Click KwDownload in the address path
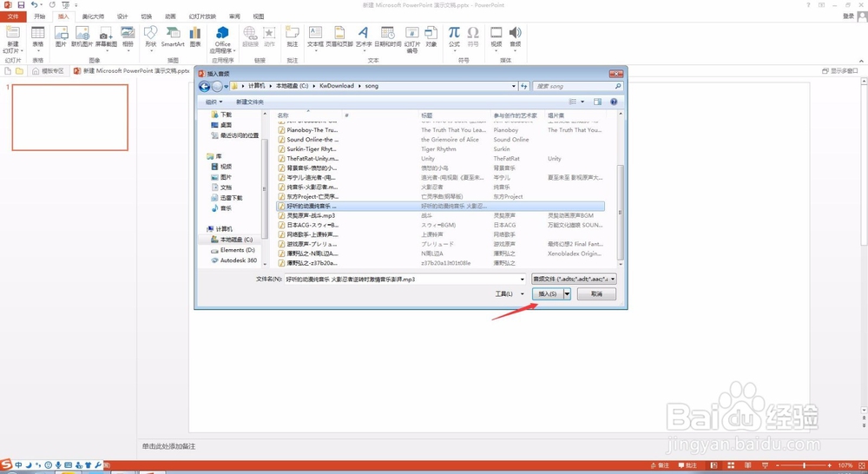The image size is (868, 474). point(337,86)
